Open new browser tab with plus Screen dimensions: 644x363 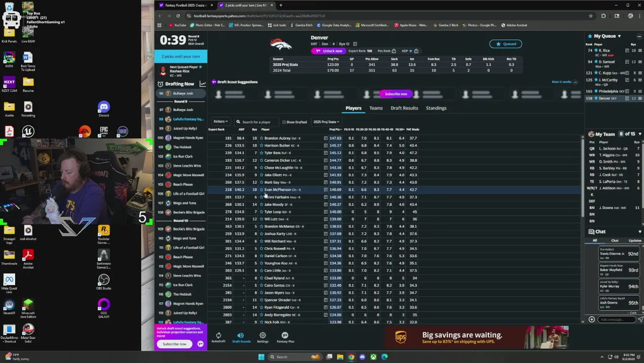click(281, 5)
